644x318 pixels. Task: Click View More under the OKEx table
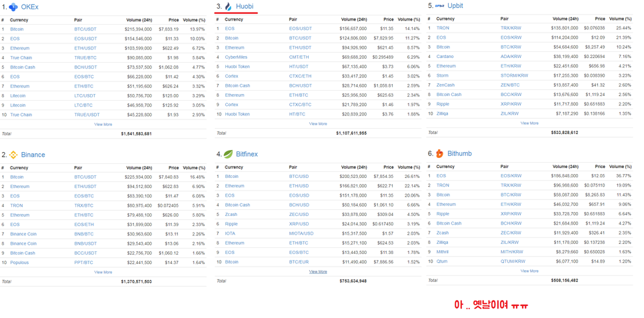coord(103,124)
